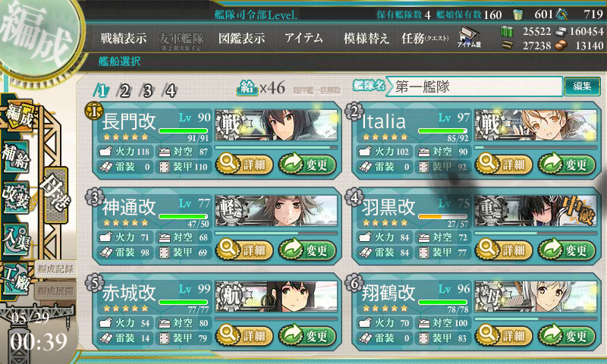Viewport: 607px width, 364px height.
Task: Open the 補給 (supply) sidebar icon
Action: coord(16,158)
